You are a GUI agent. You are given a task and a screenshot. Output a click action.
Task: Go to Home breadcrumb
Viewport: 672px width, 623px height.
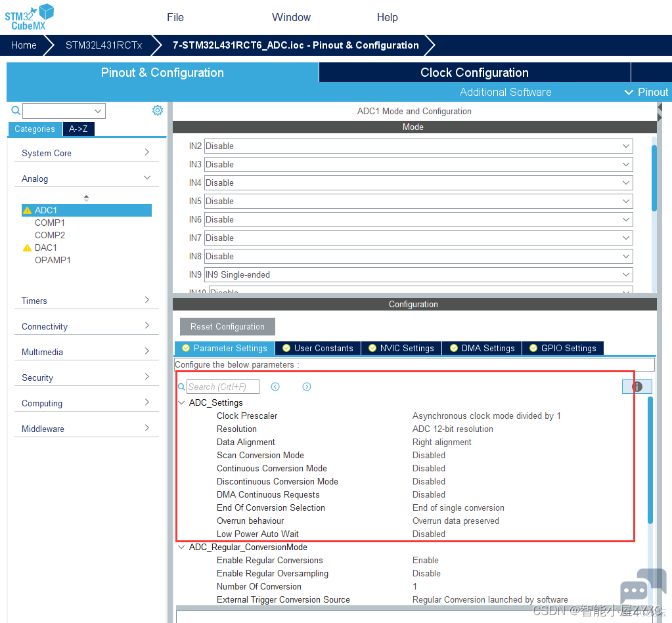[24, 45]
